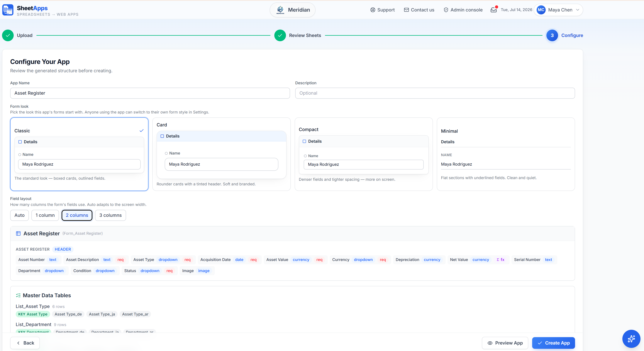Click the blue checkmark on Classic card
644x351 pixels.
click(x=142, y=130)
